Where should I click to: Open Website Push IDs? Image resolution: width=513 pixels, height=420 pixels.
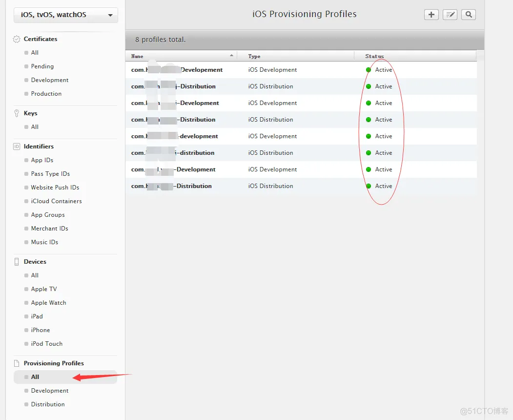[55, 188]
